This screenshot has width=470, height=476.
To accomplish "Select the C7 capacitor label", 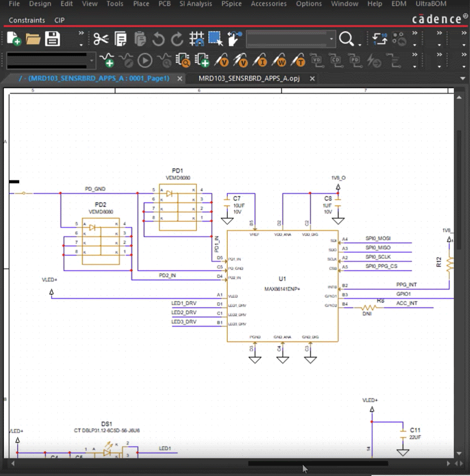I will [x=237, y=198].
